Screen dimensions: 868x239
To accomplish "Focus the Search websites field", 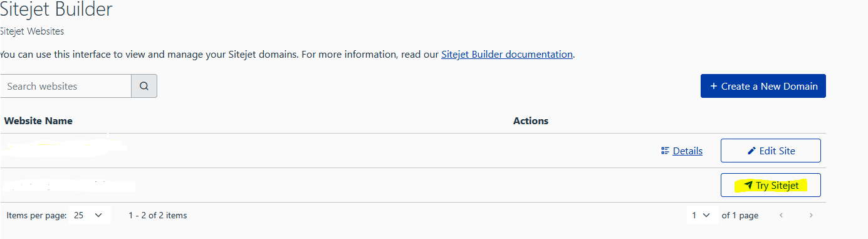I will [x=65, y=87].
